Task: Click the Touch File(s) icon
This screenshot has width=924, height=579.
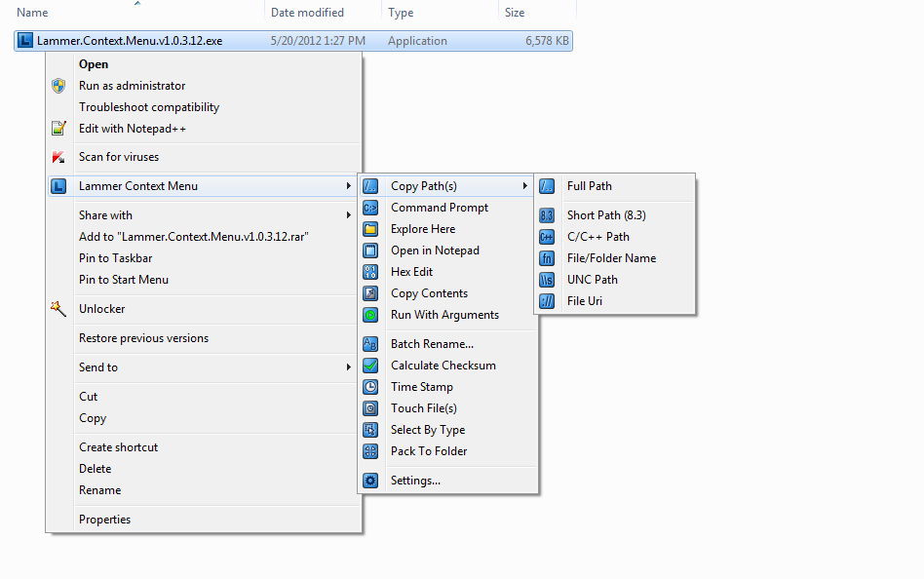Action: pos(370,408)
